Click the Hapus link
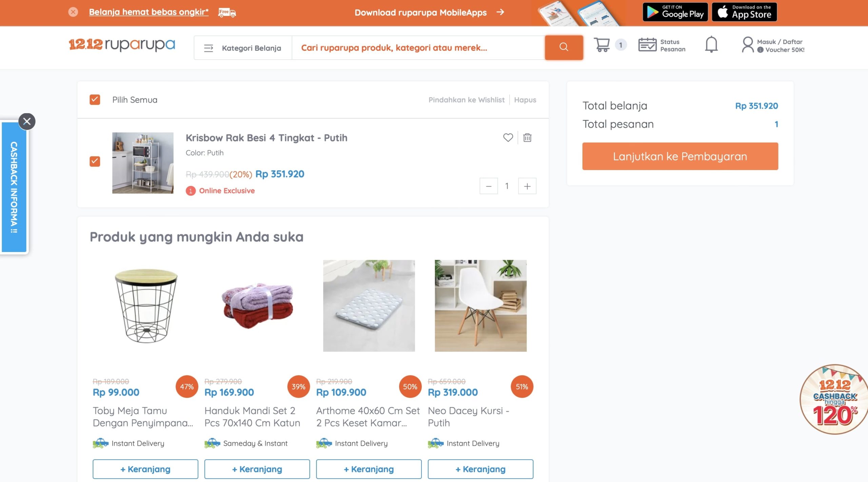This screenshot has width=868, height=482. click(x=525, y=100)
